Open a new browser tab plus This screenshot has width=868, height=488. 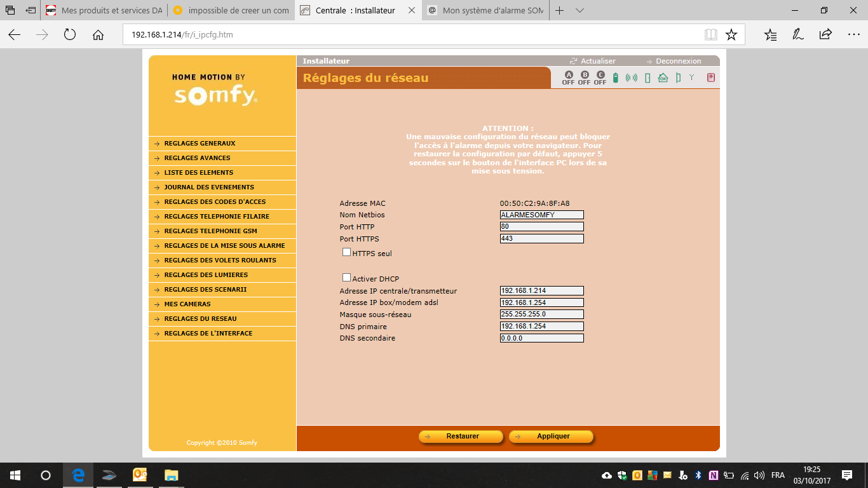click(x=560, y=11)
